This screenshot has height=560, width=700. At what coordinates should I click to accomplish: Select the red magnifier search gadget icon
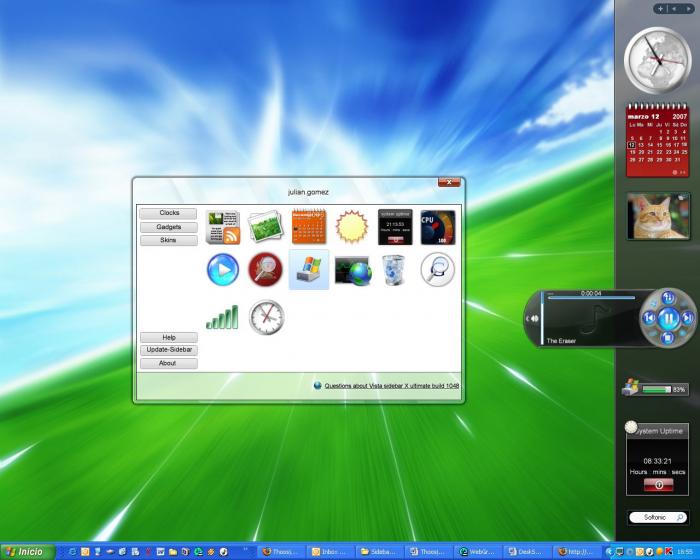(266, 270)
